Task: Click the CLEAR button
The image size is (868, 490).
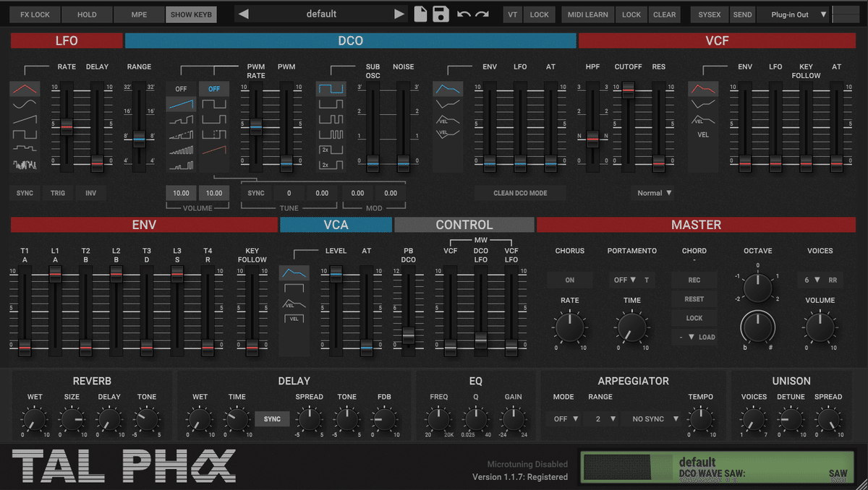Action: tap(664, 14)
